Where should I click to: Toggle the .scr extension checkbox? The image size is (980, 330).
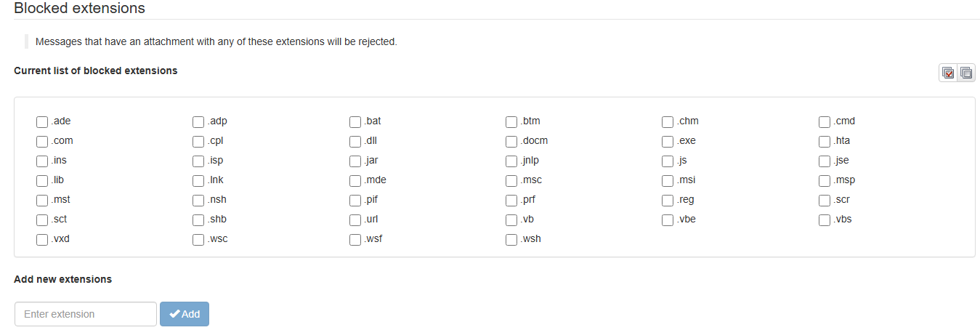[x=825, y=200]
